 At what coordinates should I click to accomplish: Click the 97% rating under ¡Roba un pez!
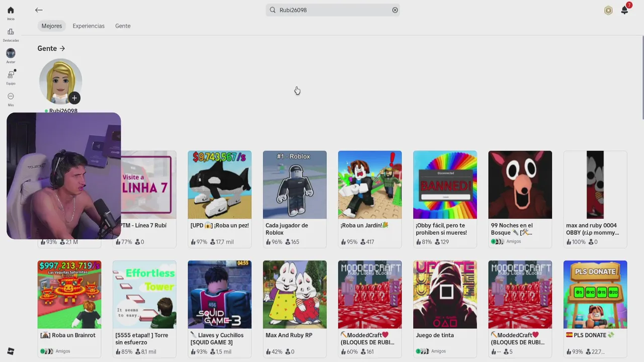point(199,242)
